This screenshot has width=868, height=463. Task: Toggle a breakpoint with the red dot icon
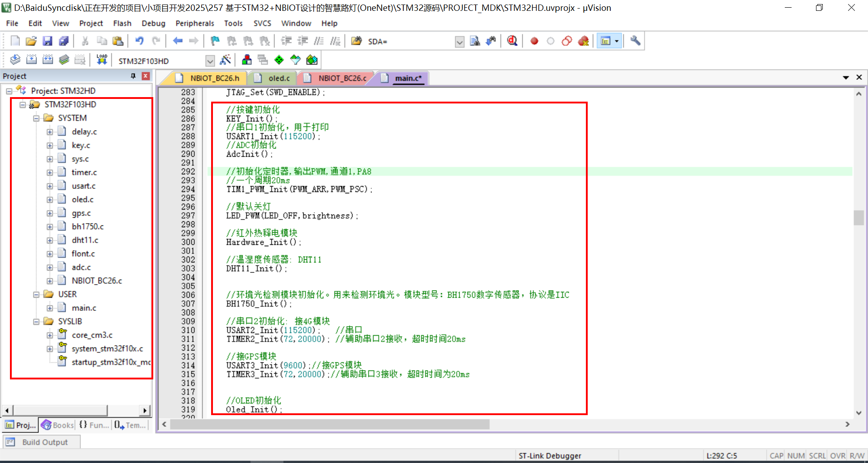pyautogui.click(x=534, y=41)
